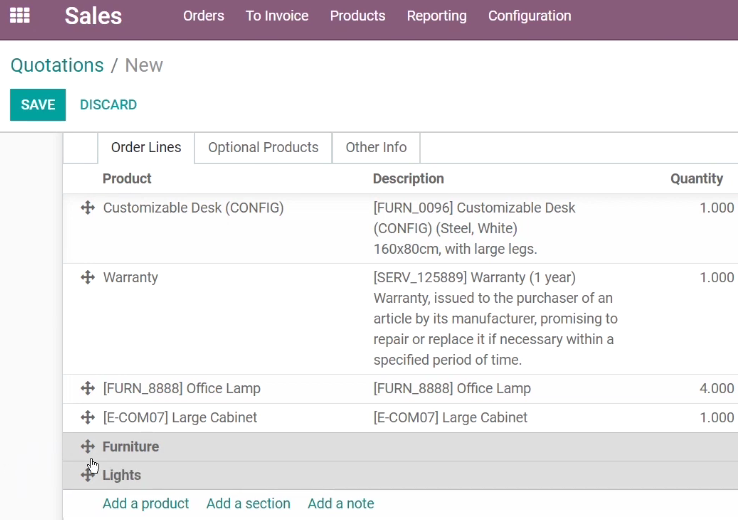Image resolution: width=738 pixels, height=520 pixels.
Task: Switch to the Order Lines tab
Action: 146,148
